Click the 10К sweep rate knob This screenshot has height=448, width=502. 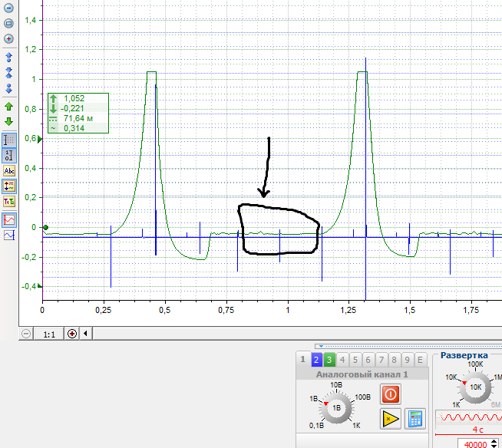tap(475, 387)
